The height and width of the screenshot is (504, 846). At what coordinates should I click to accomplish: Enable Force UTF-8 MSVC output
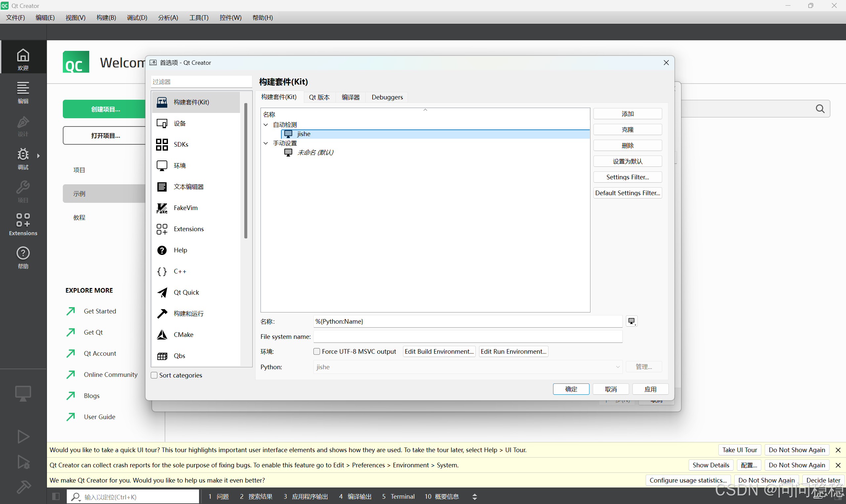[316, 351]
